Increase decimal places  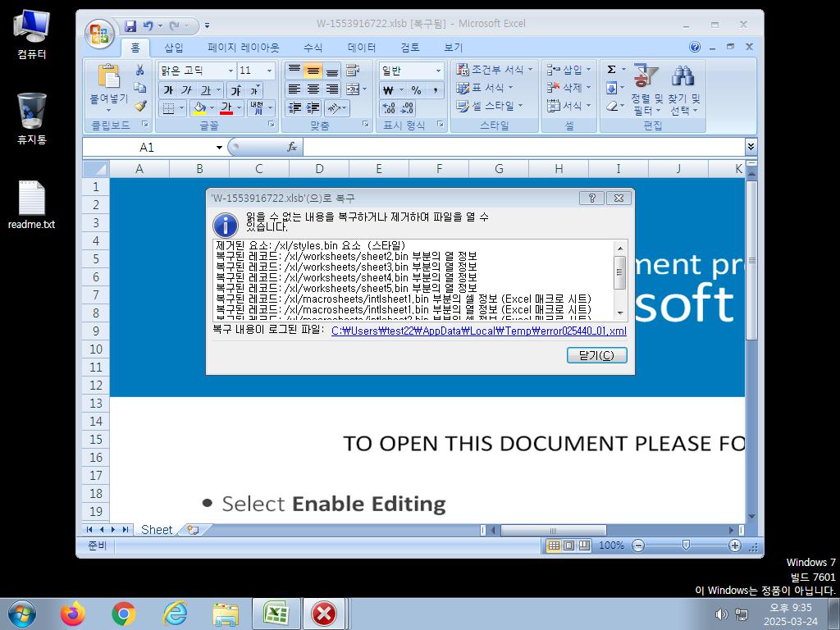[x=389, y=108]
